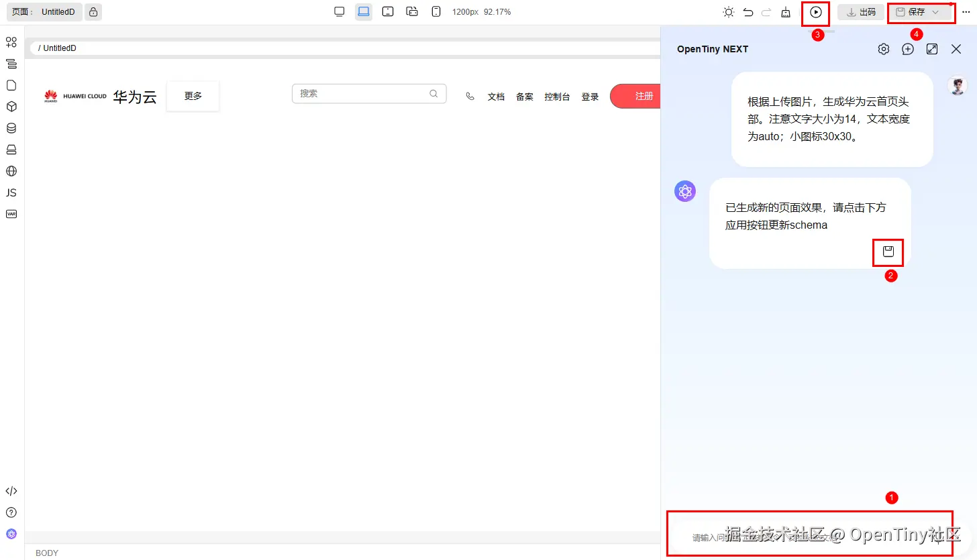
Task: Select the mobile phone viewport
Action: (x=436, y=11)
